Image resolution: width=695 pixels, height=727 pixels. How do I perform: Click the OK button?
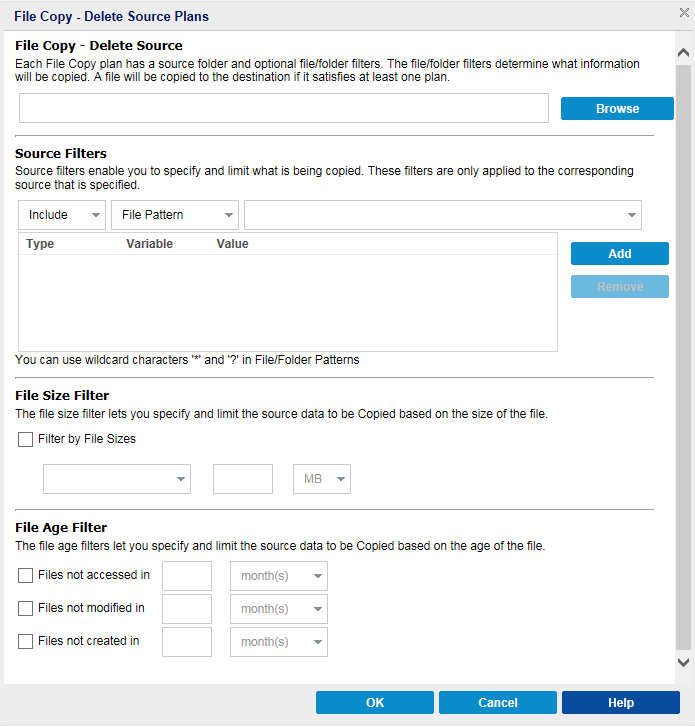(375, 703)
